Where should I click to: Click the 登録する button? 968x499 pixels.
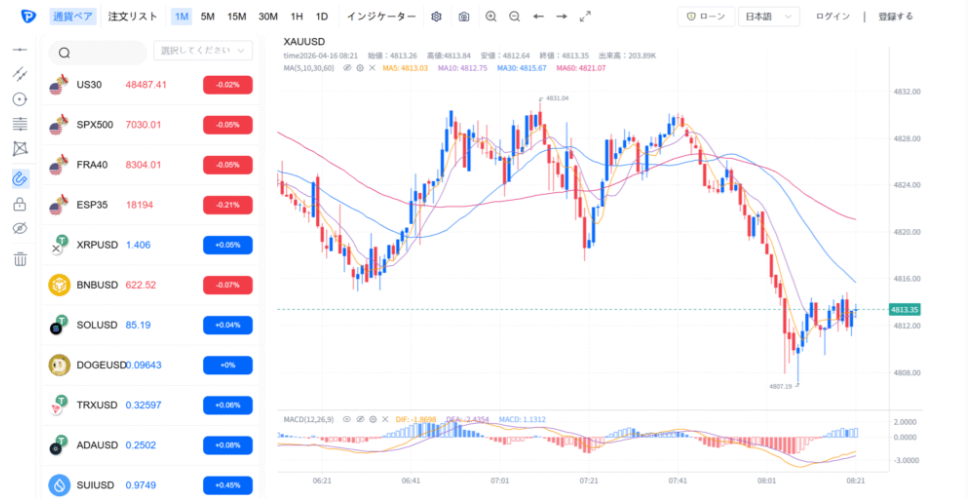[x=895, y=17]
